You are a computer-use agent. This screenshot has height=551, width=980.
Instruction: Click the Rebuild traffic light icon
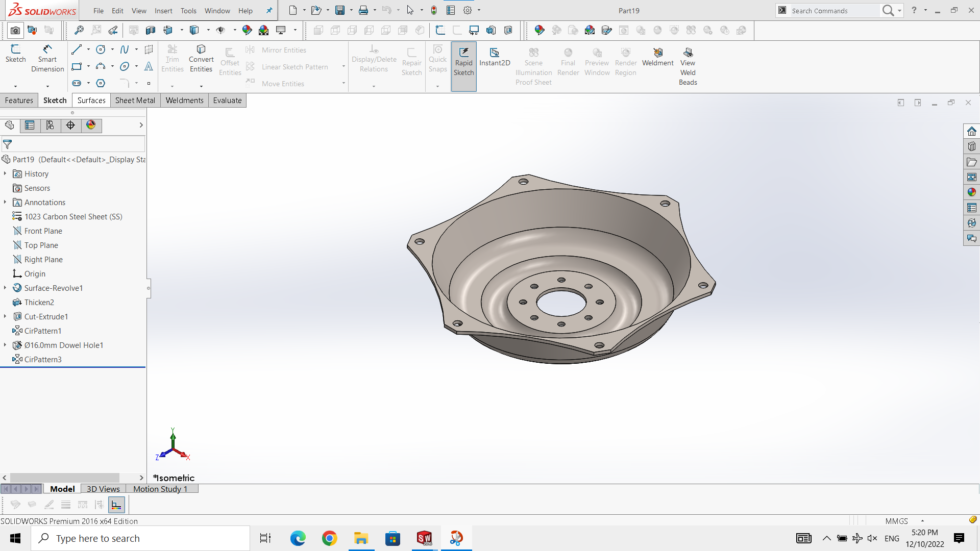[x=434, y=10]
